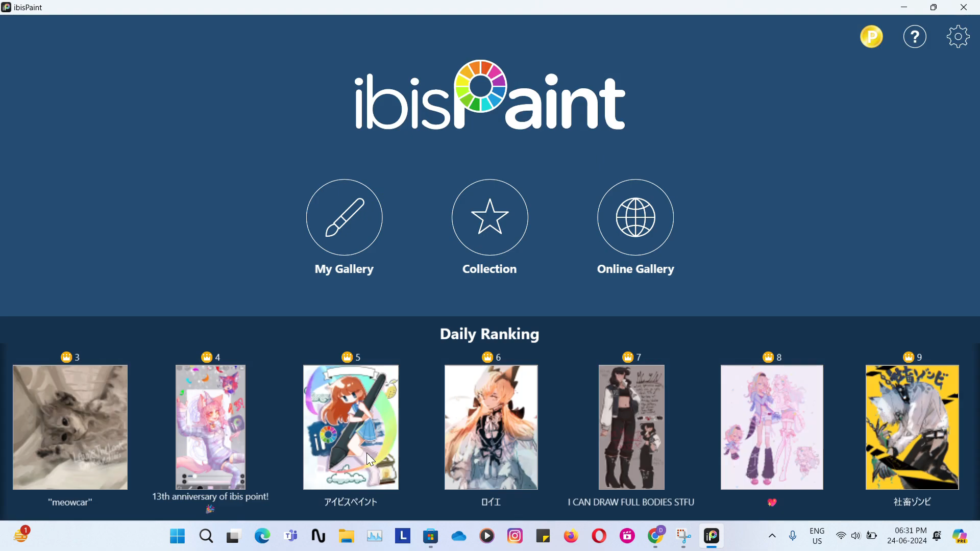Check notification badge on ibisPaint taskbar icon
980x551 pixels.
pos(712,536)
